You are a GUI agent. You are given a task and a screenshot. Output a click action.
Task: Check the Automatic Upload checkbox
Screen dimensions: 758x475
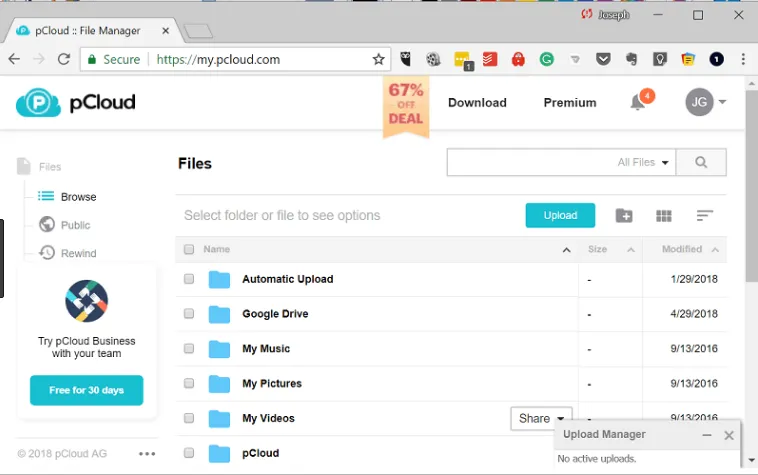click(189, 279)
